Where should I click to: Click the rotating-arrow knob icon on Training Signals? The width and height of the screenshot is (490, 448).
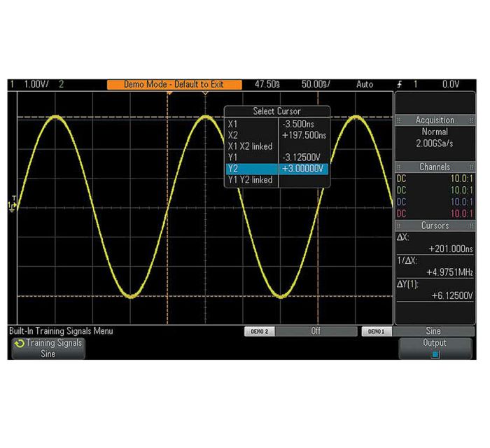click(20, 343)
